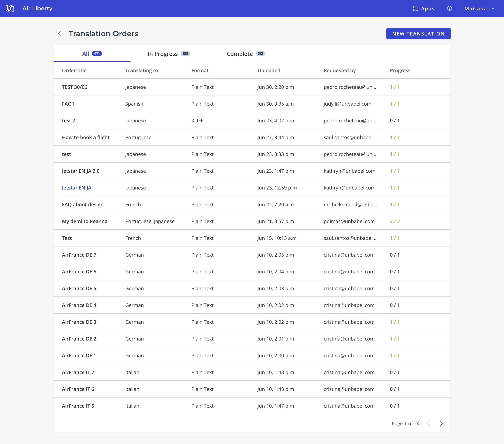Click the Page 1 of 24 indicator
Image resolution: width=504 pixels, height=444 pixels.
[x=405, y=423]
